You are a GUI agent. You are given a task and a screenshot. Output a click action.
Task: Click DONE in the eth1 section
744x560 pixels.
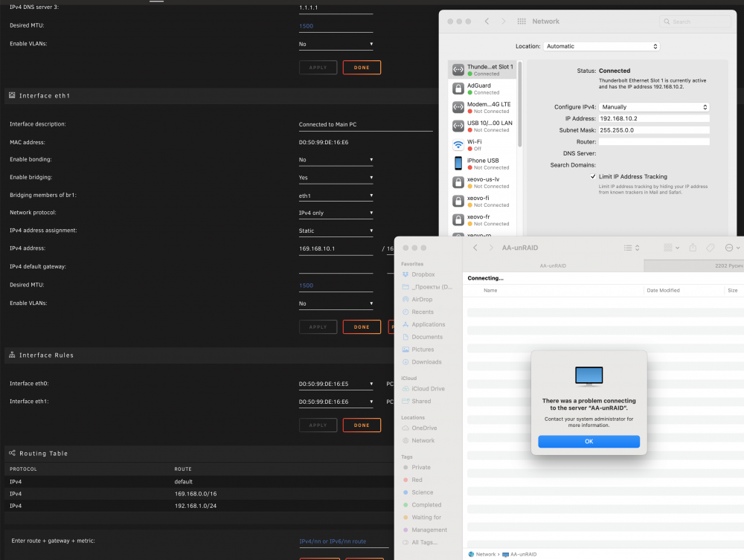(362, 326)
